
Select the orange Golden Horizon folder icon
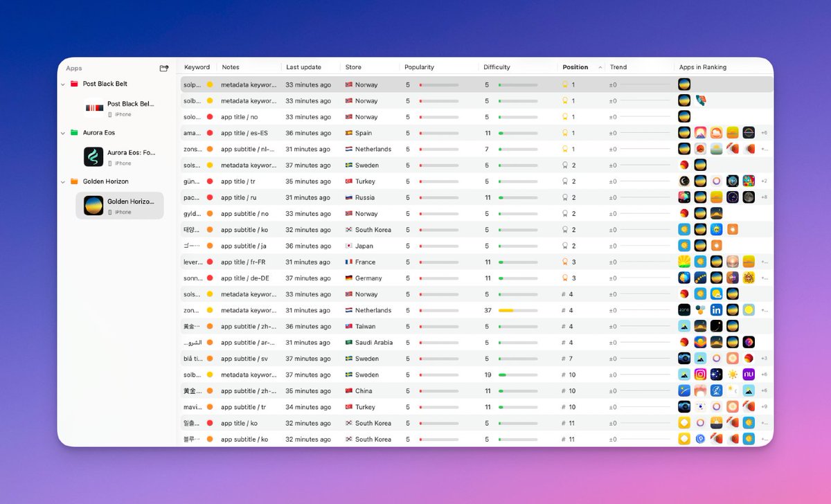(74, 181)
